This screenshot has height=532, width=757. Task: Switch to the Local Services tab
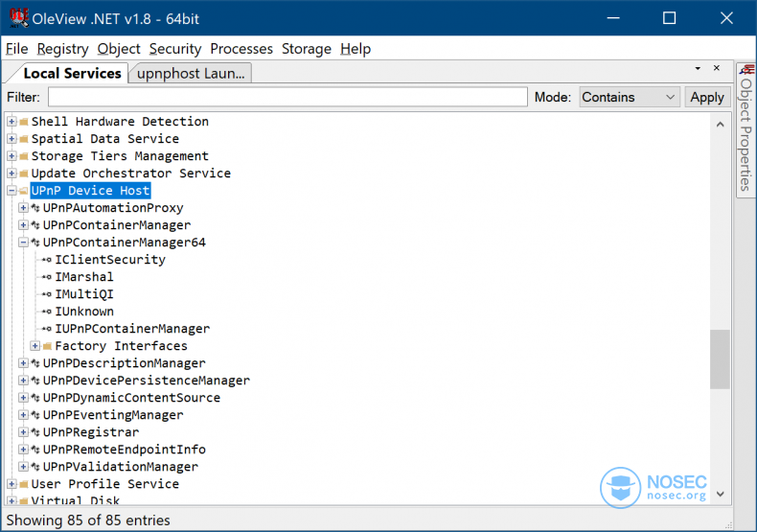pos(72,74)
